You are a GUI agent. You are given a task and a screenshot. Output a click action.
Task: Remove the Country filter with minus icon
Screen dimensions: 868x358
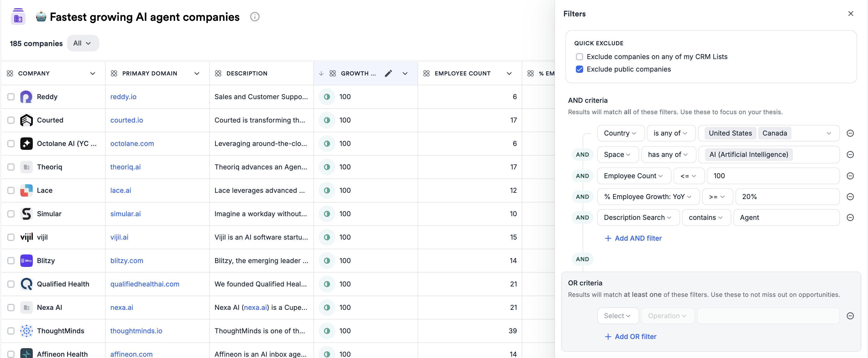pyautogui.click(x=850, y=133)
